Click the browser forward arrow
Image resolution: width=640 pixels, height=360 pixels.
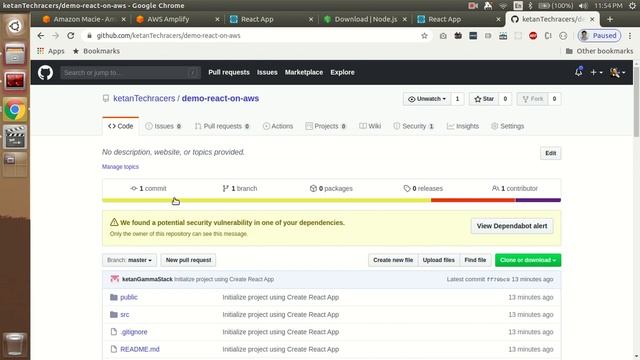click(56, 36)
